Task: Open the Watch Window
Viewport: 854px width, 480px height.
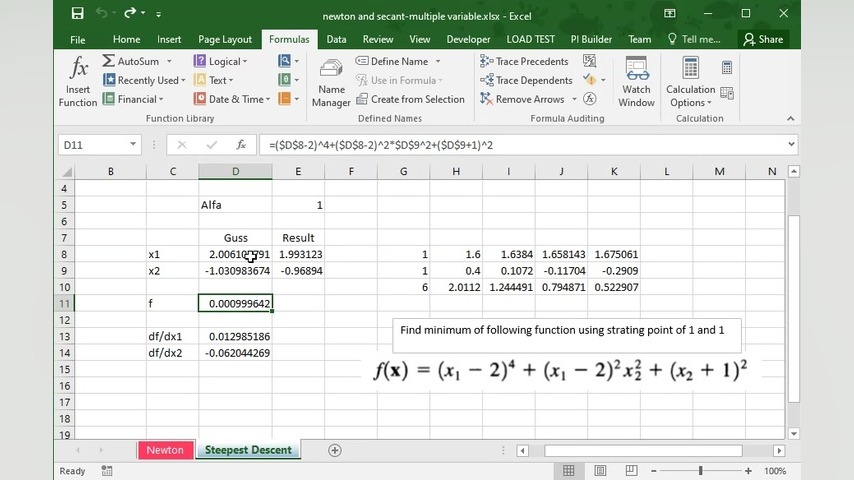Action: coord(636,81)
